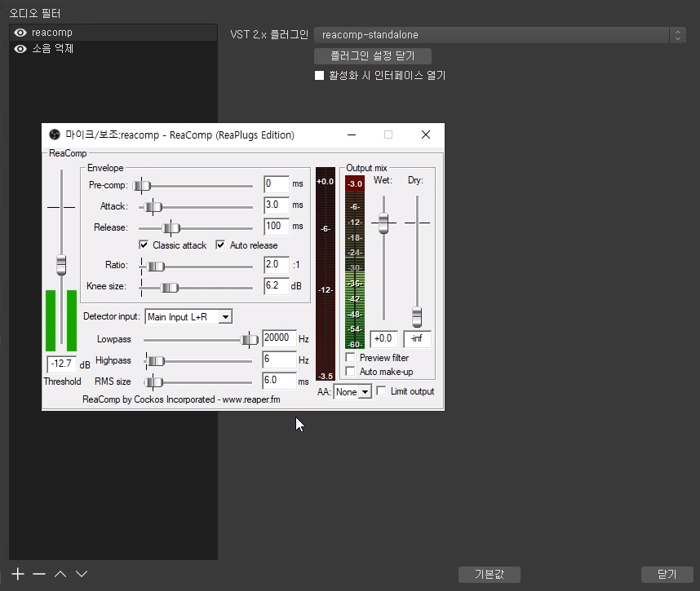Viewport: 700px width, 591px height.
Task: Hide the reacomp filter via eye icon
Action: tap(20, 33)
